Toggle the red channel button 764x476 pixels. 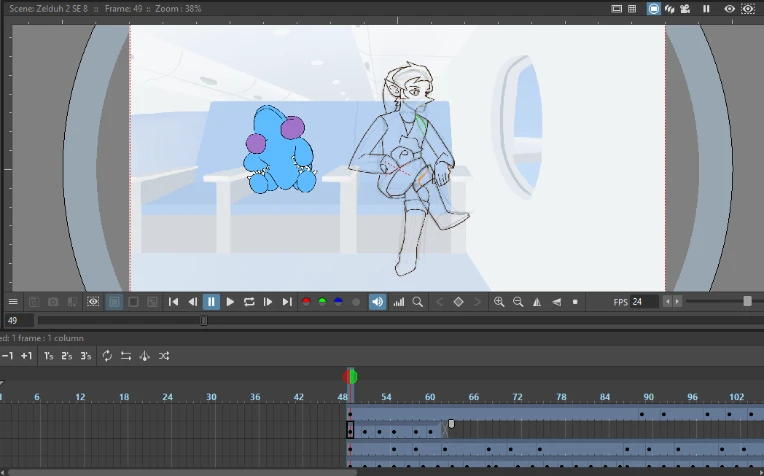point(306,302)
